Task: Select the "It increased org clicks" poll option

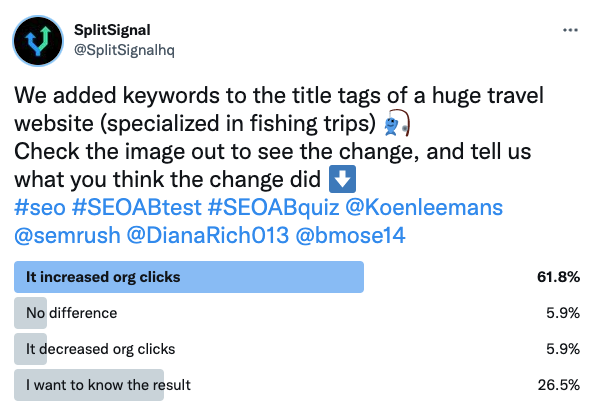Action: (x=297, y=277)
